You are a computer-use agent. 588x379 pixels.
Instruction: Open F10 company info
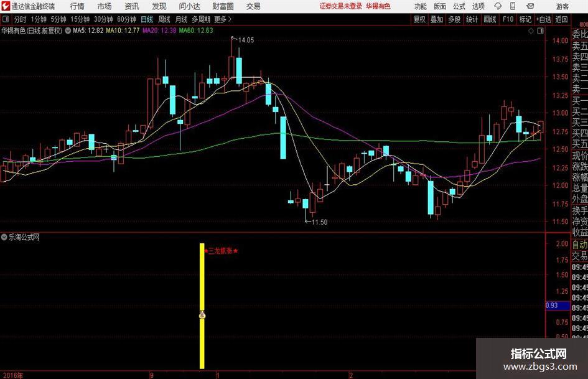pos(508,19)
